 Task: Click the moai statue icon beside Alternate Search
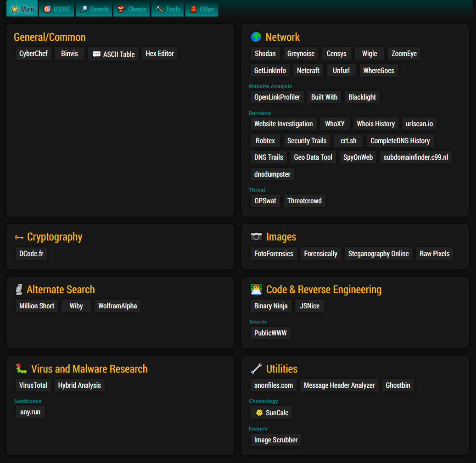click(x=19, y=290)
